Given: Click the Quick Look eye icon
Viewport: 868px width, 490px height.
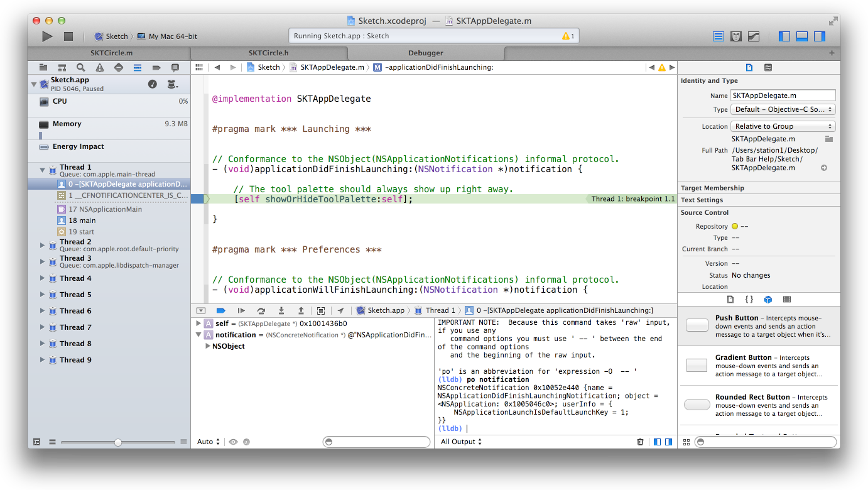Looking at the screenshot, I should click(x=233, y=442).
